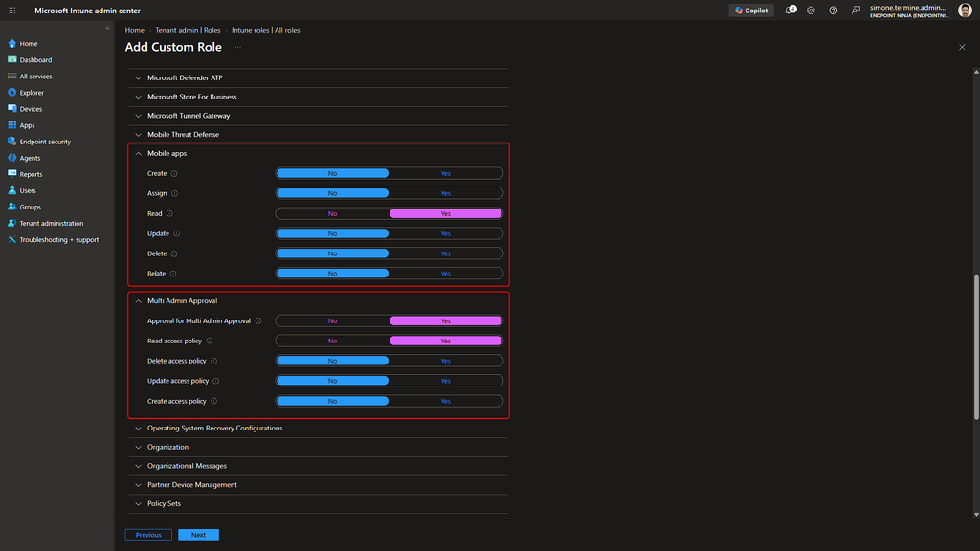Open settings gear icon

811,11
